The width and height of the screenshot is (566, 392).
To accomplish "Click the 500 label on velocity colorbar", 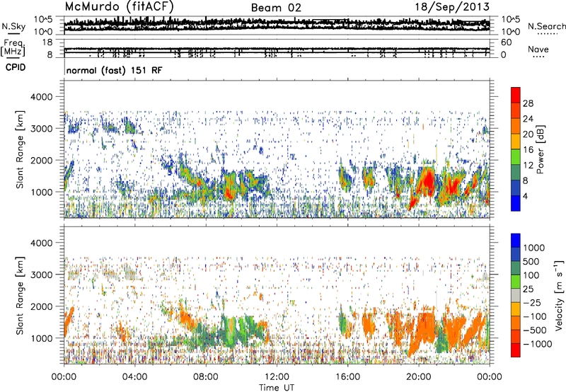I will (531, 262).
